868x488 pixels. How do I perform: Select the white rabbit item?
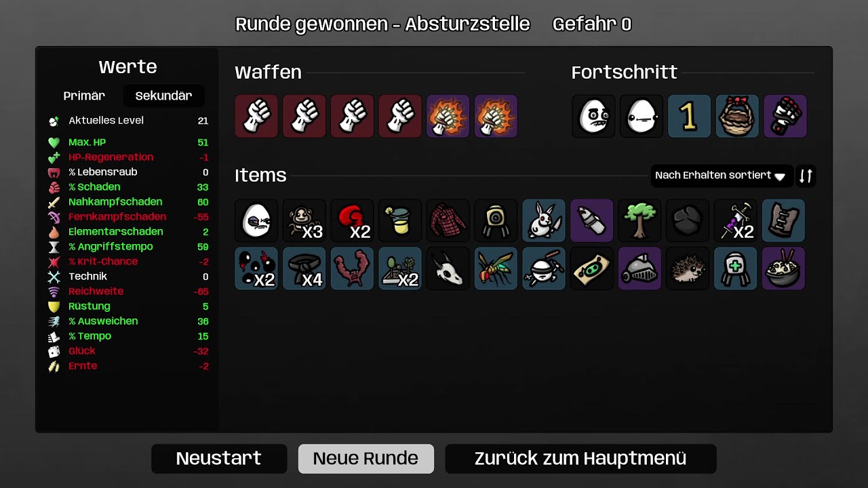(543, 221)
